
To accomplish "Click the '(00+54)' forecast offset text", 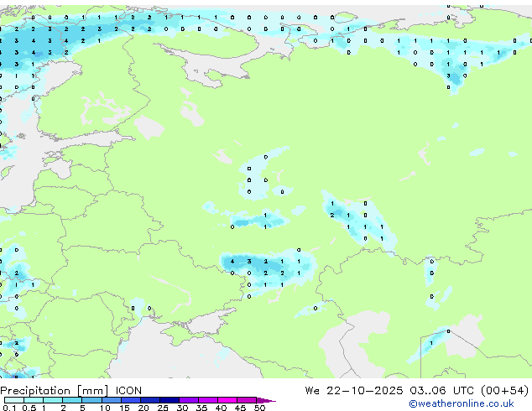I will pyautogui.click(x=504, y=391).
